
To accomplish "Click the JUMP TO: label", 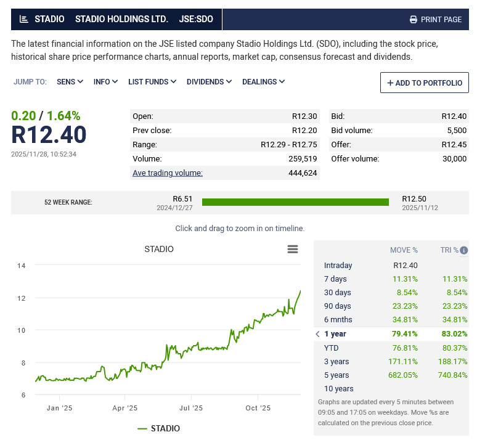I will click(x=30, y=82).
